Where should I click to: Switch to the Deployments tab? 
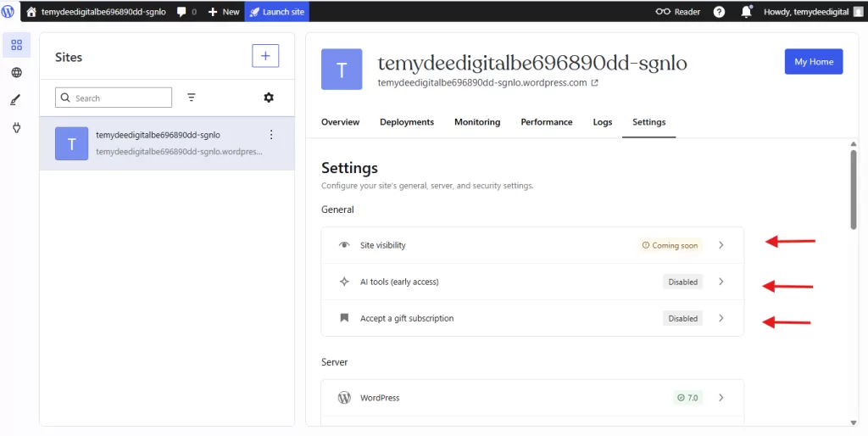pos(407,122)
